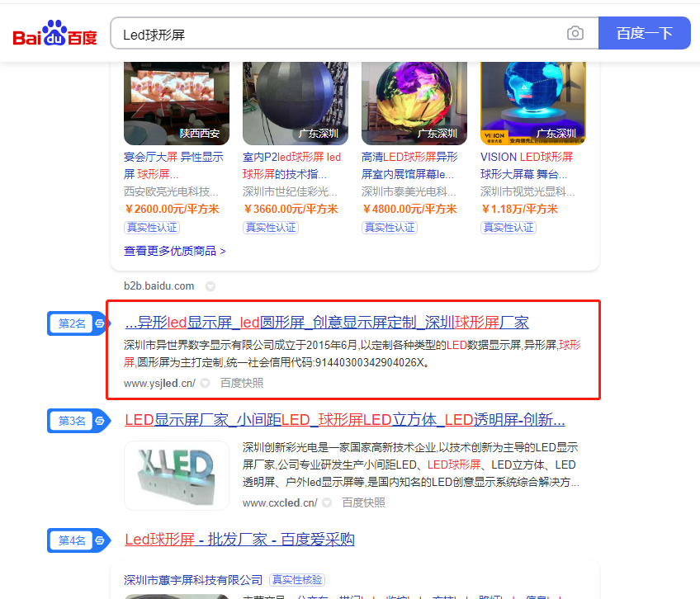Open LED显示屏厂家_小间距LED result title
Viewport: 700px width, 599px height.
pyautogui.click(x=345, y=420)
